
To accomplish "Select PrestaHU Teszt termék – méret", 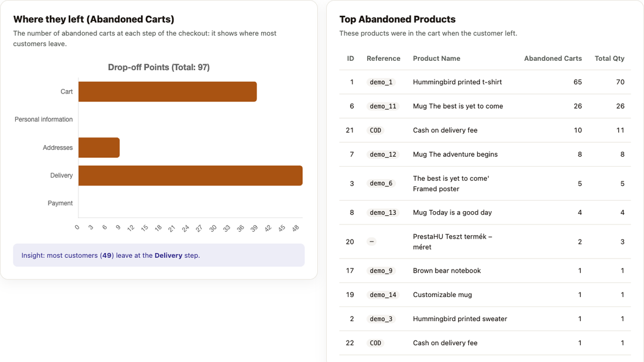I will 452,242.
